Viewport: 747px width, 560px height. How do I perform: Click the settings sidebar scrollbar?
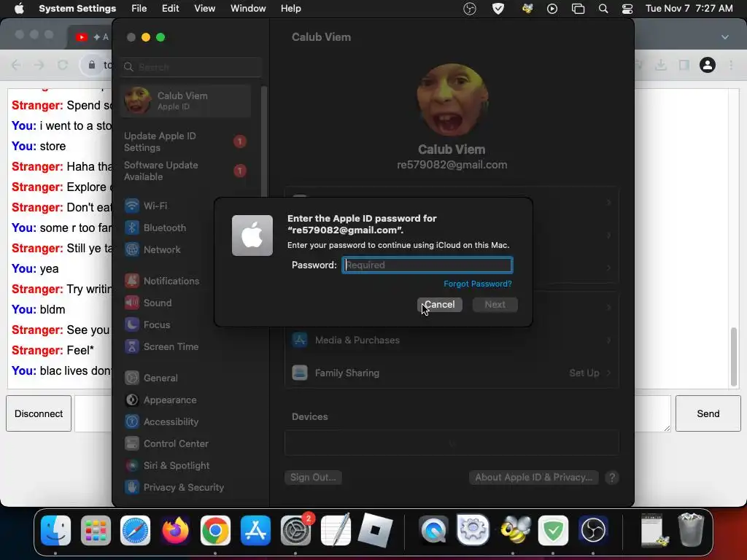pos(263,143)
